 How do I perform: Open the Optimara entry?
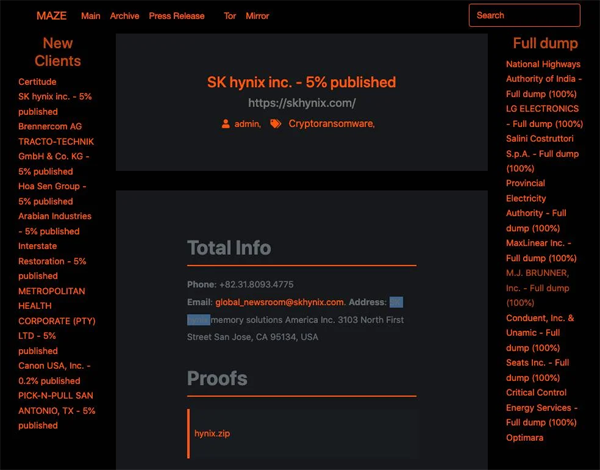(525, 438)
